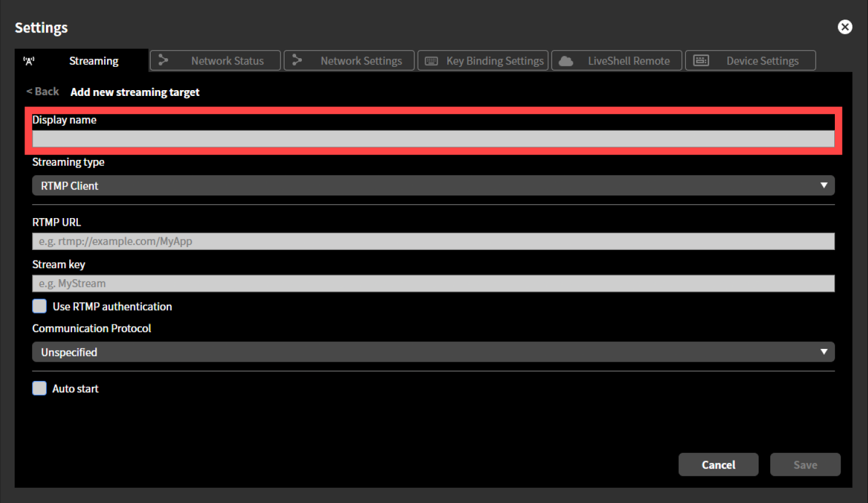Click the RTMP URL input field
868x503 pixels.
pyautogui.click(x=433, y=241)
